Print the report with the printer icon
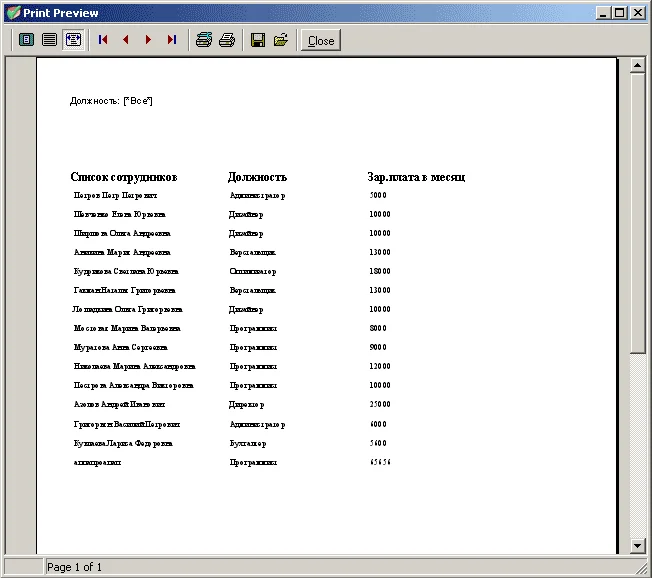This screenshot has width=652, height=578. pyautogui.click(x=227, y=40)
